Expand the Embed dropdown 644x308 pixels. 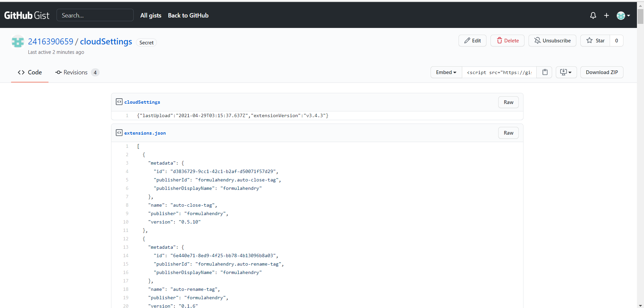(x=446, y=72)
